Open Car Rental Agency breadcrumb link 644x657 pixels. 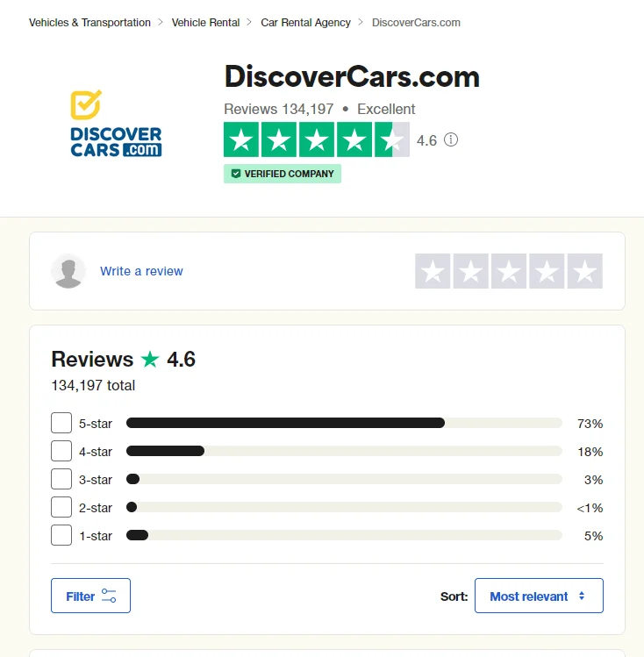pos(305,23)
